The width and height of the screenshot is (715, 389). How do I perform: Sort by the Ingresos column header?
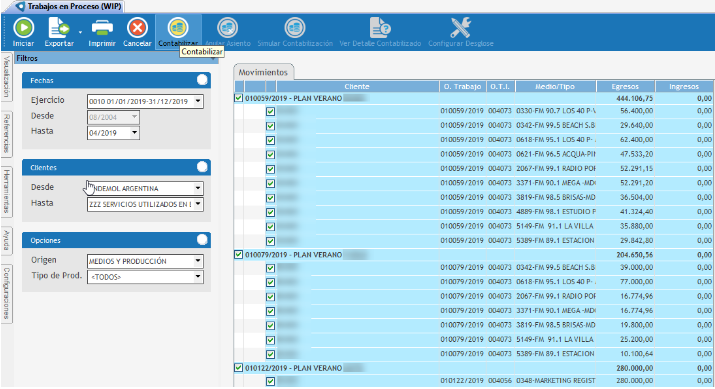click(x=684, y=86)
